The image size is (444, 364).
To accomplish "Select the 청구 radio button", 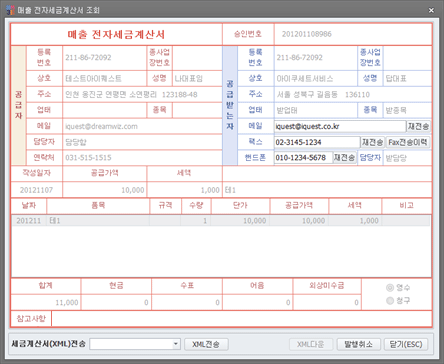I will point(390,301).
